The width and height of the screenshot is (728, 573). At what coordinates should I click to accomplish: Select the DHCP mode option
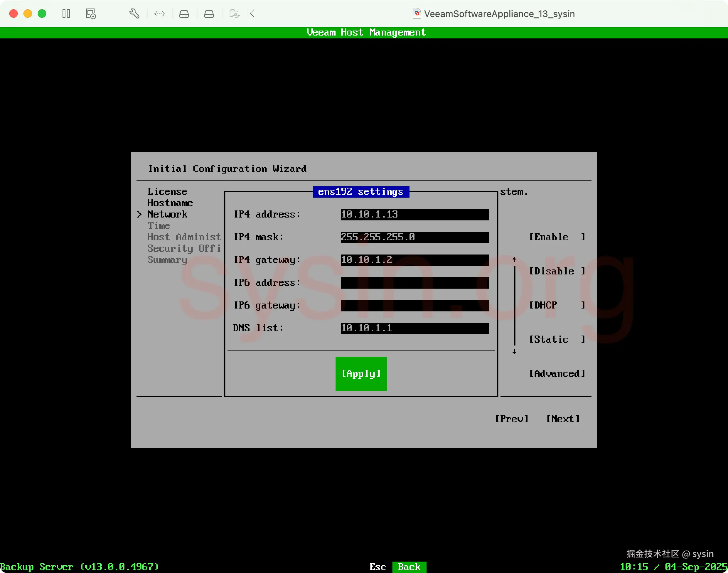pos(557,305)
